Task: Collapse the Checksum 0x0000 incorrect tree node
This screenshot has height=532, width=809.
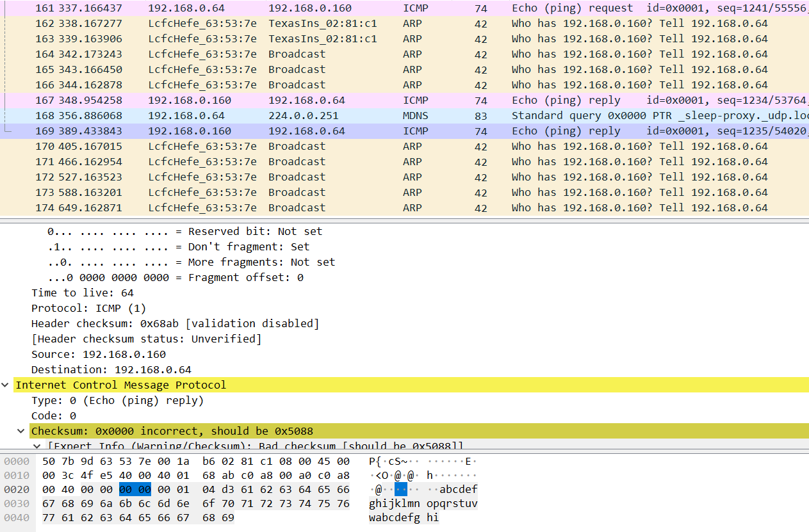Action: pyautogui.click(x=22, y=431)
